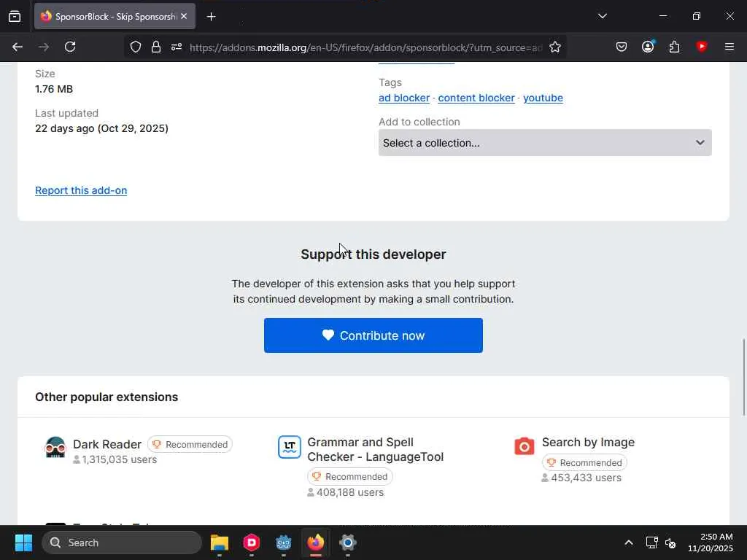The image size is (747, 560).
Task: Go back to the previous page
Action: (x=18, y=47)
